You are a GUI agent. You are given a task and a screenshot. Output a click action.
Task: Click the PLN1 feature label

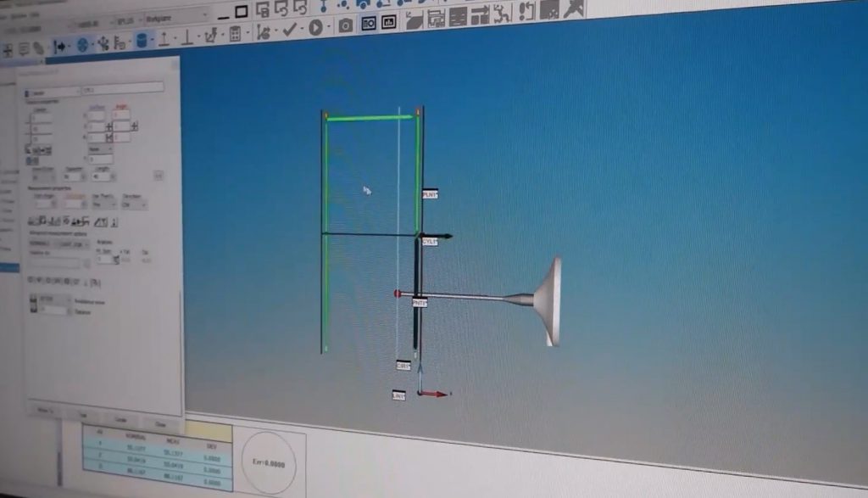point(430,194)
